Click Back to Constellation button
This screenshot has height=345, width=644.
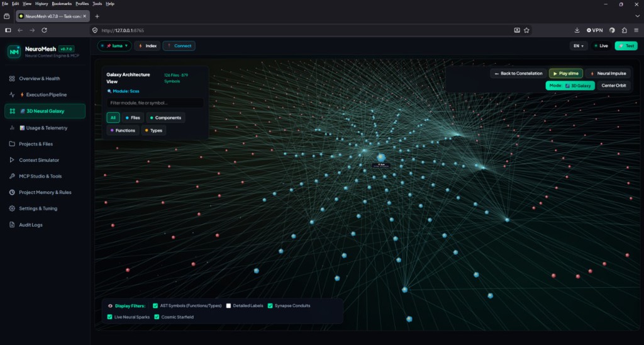pos(518,73)
